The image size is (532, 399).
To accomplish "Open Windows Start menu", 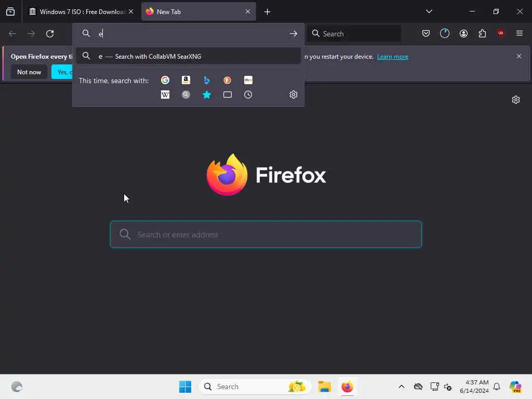I will tap(185, 387).
